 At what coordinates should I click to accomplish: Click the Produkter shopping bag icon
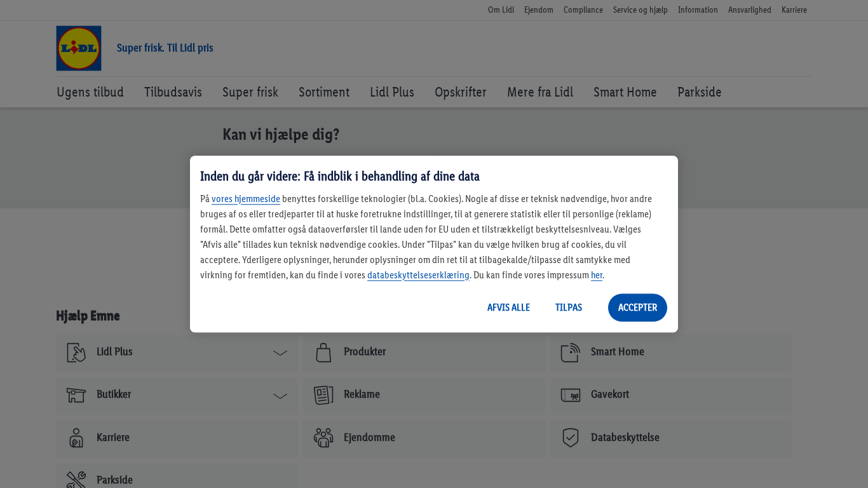point(323,353)
